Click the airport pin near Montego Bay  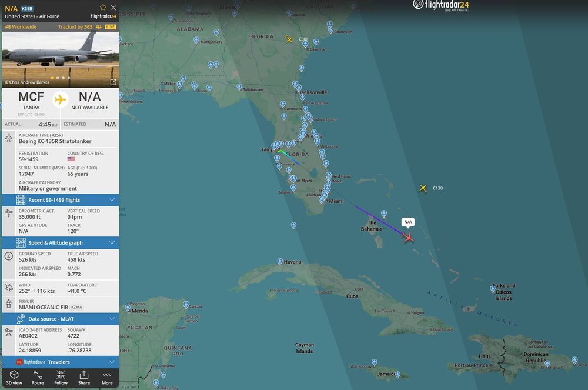point(374,362)
